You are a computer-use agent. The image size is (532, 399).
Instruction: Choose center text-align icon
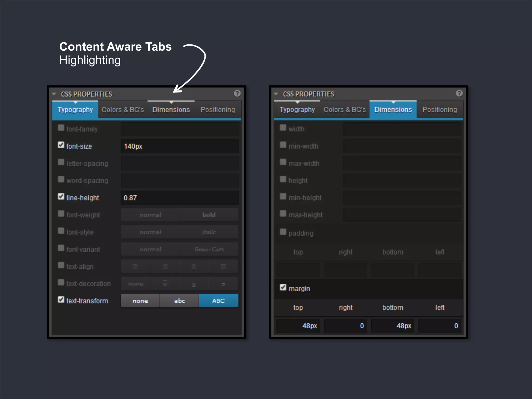(194, 266)
